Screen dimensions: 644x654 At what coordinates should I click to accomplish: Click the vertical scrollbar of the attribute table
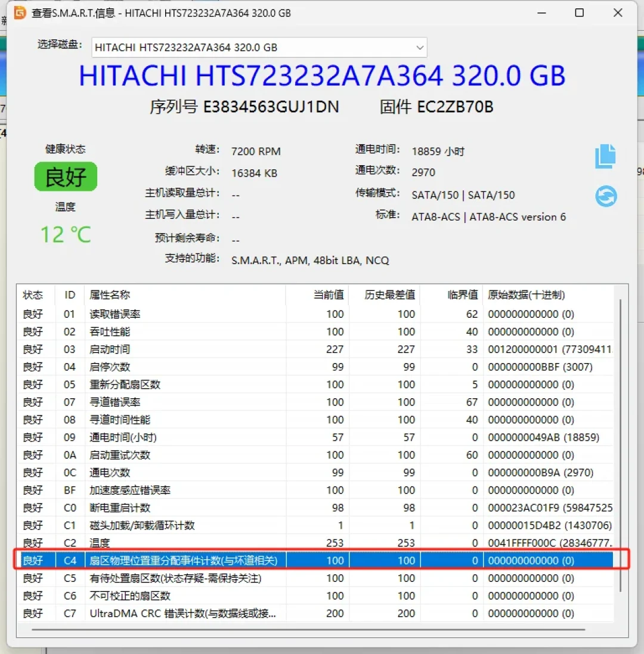620,445
